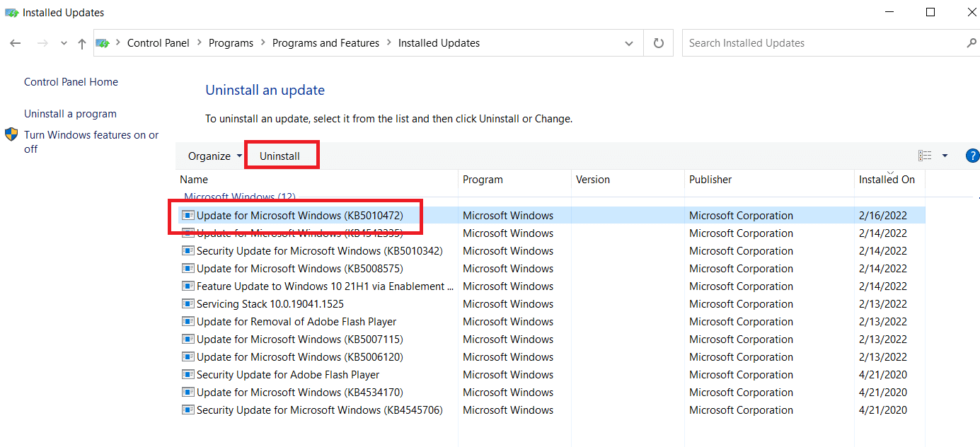Open the address bar history dropdown
Screen dimensions: 980x447
(x=629, y=43)
